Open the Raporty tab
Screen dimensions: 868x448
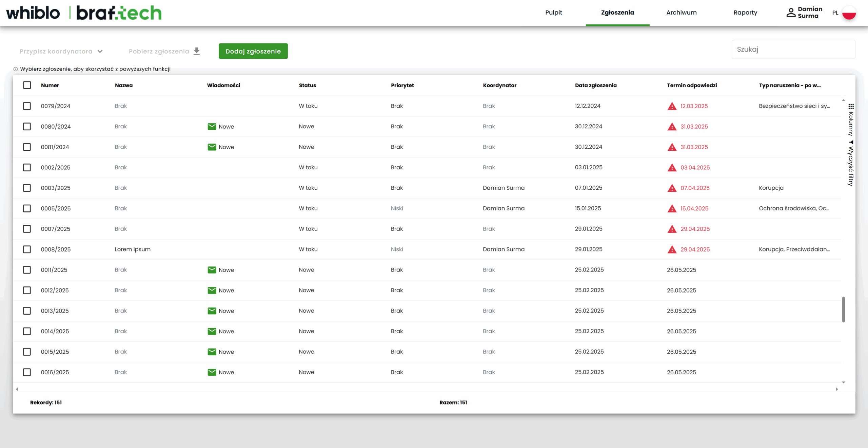tap(745, 13)
